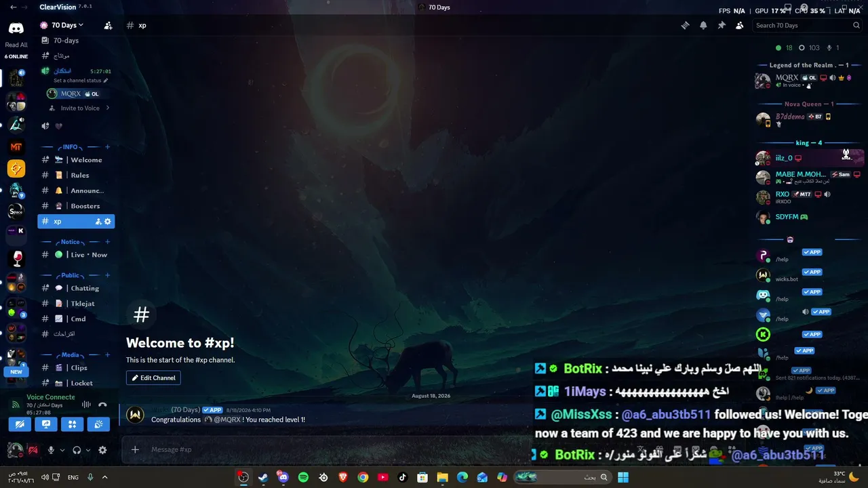Open the Clips channel
The image size is (868, 488).
coord(76,368)
